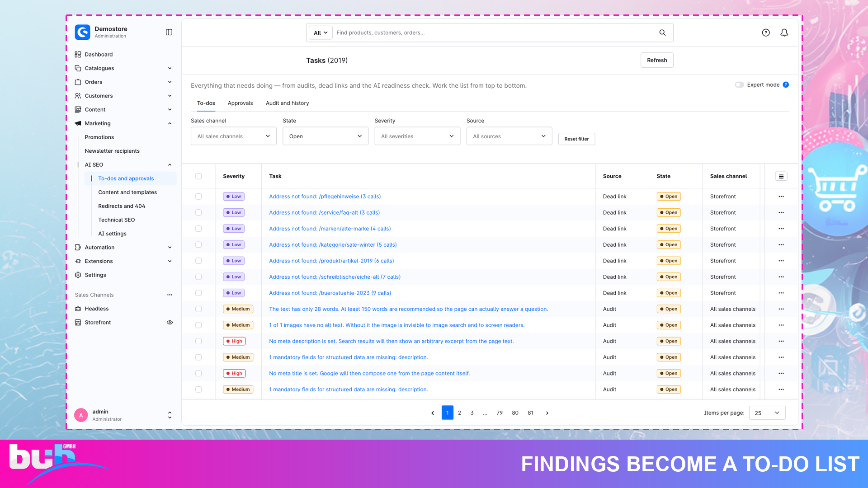This screenshot has height=488, width=868.
Task: Go to page 81
Action: 531,413
